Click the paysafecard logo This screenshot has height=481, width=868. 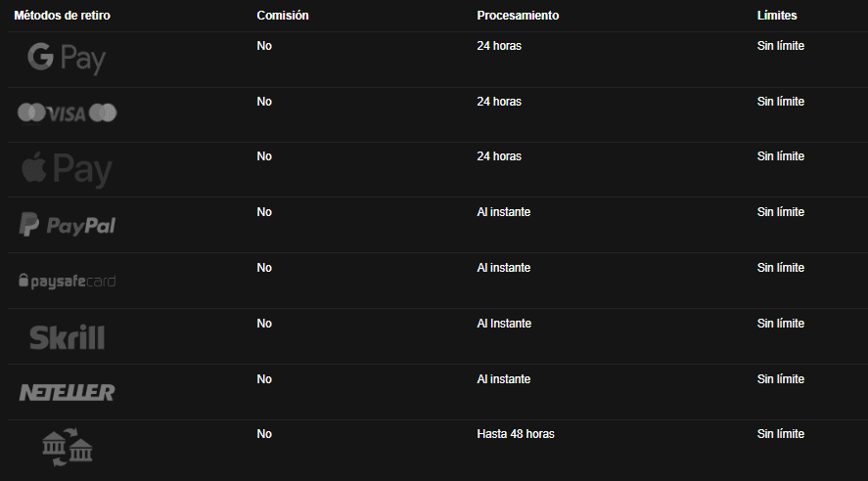click(67, 282)
